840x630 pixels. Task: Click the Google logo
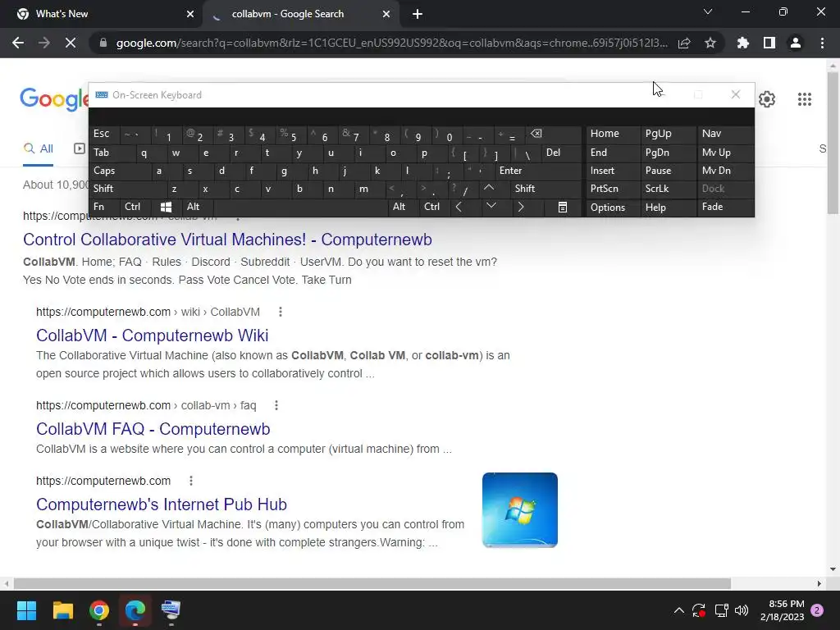[53, 99]
